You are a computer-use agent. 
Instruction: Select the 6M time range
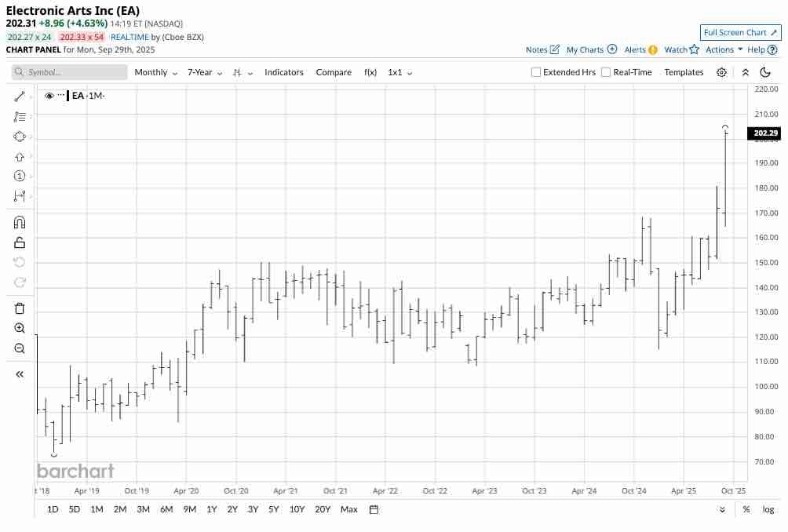166,509
